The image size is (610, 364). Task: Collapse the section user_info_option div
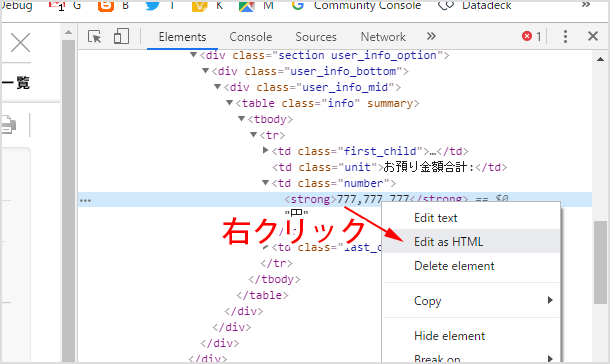tap(193, 55)
